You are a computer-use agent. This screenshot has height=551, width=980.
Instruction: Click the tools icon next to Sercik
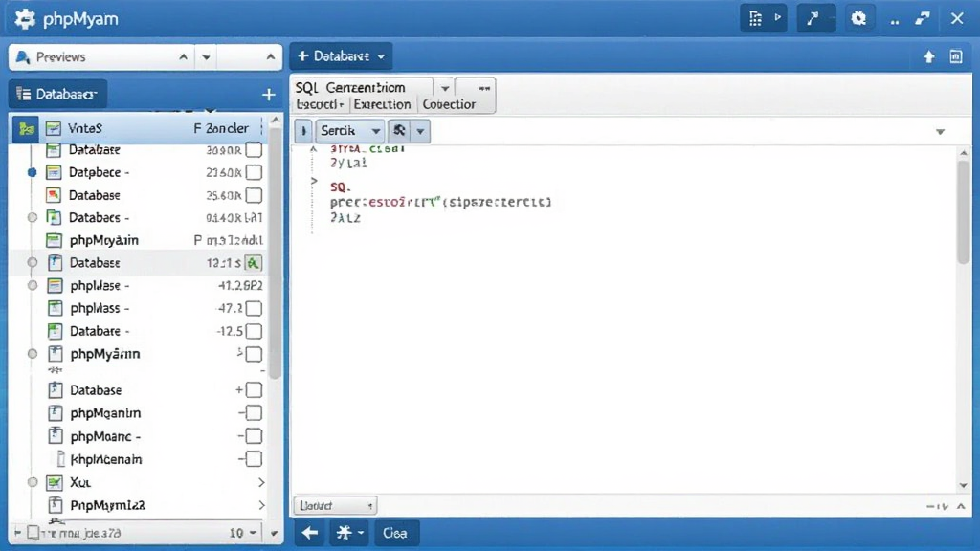click(x=399, y=130)
